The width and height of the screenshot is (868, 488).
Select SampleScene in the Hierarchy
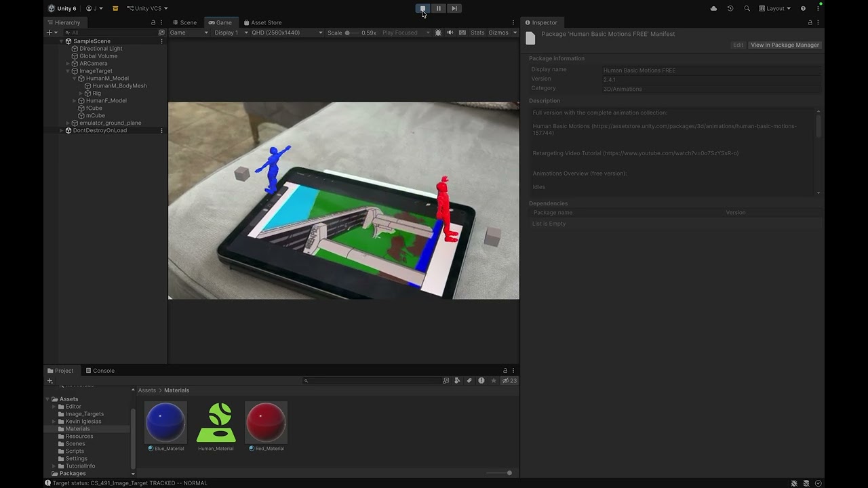(x=92, y=41)
